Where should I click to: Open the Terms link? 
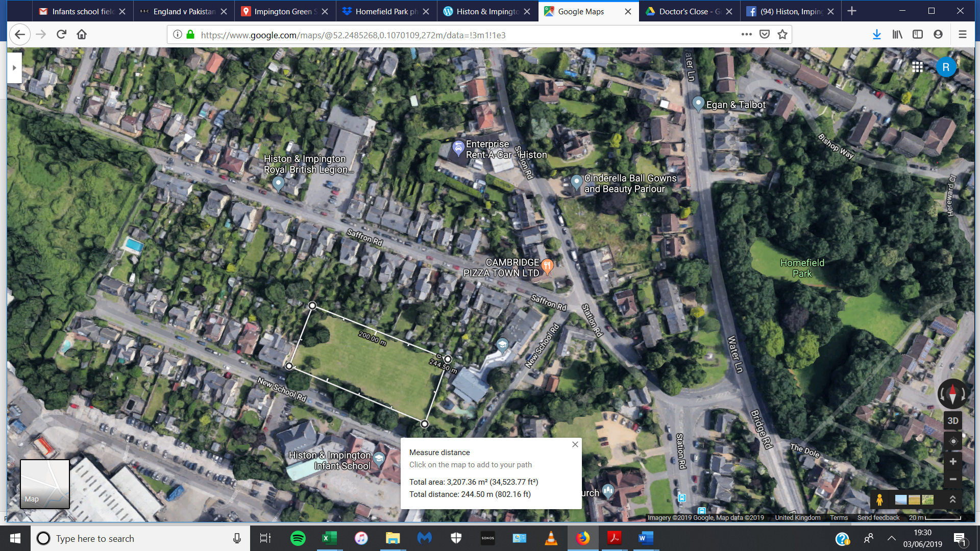pyautogui.click(x=839, y=517)
